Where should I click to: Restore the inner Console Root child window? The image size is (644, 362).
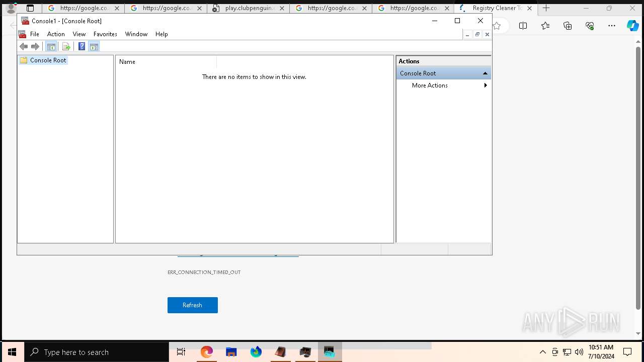pos(477,34)
